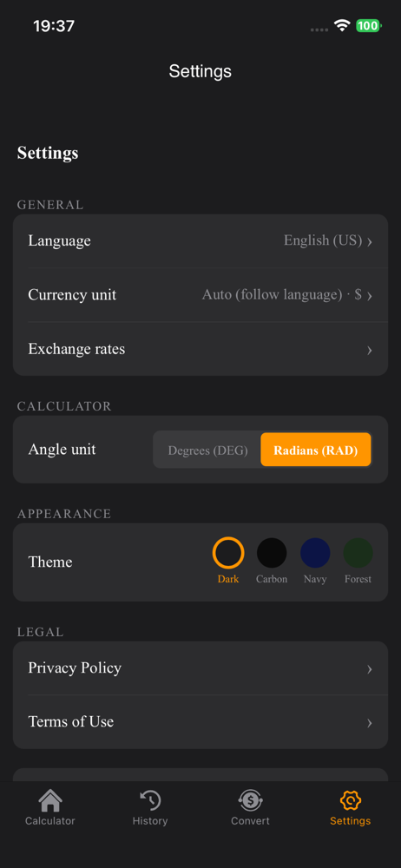The width and height of the screenshot is (401, 868).
Task: Open the Privacy Policy row
Action: pos(200,668)
